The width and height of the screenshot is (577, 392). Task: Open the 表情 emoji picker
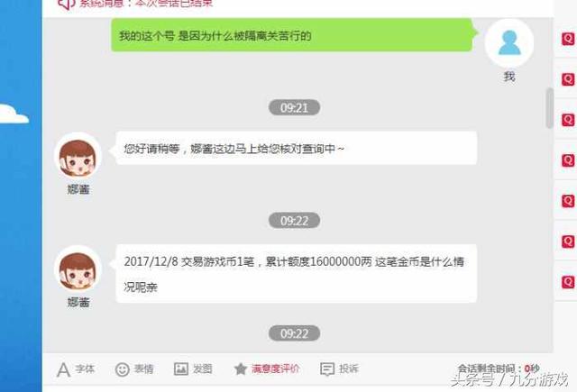click(123, 369)
